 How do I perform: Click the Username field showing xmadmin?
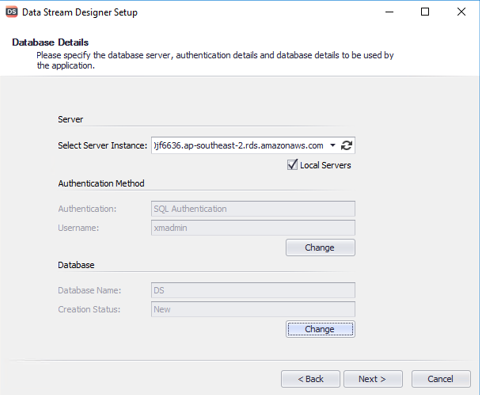253,228
